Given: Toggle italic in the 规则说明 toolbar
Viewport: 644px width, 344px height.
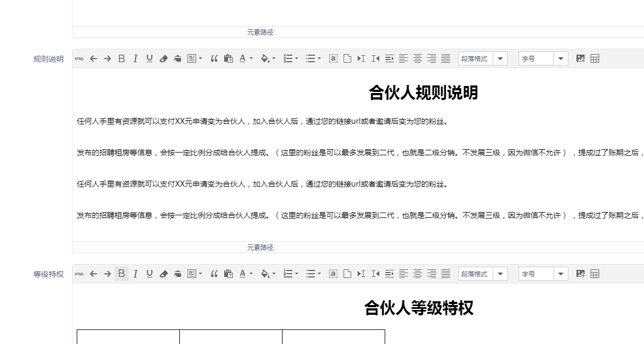Looking at the screenshot, I should 136,59.
